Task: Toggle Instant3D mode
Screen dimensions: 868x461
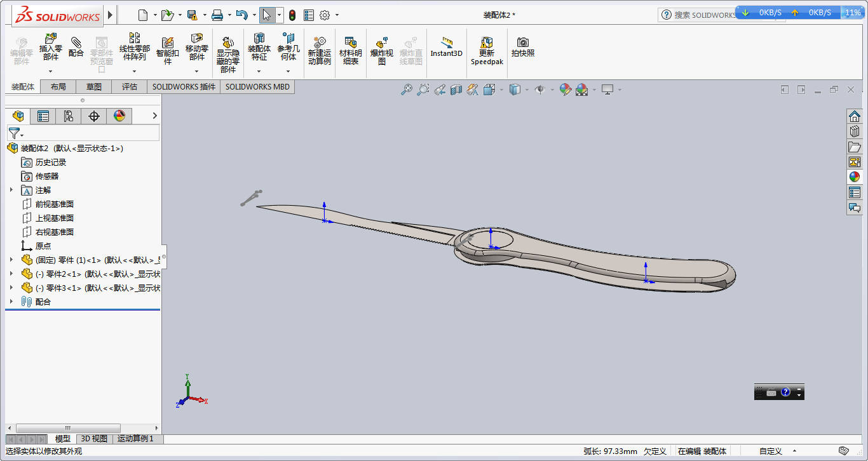Action: pyautogui.click(x=447, y=47)
